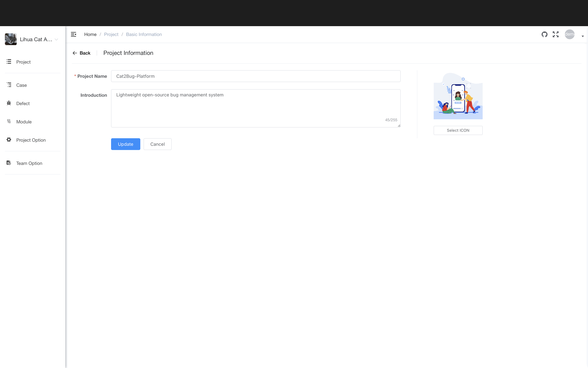Click the Basic Information breadcrumb
The height and width of the screenshot is (368, 588).
pos(144,34)
